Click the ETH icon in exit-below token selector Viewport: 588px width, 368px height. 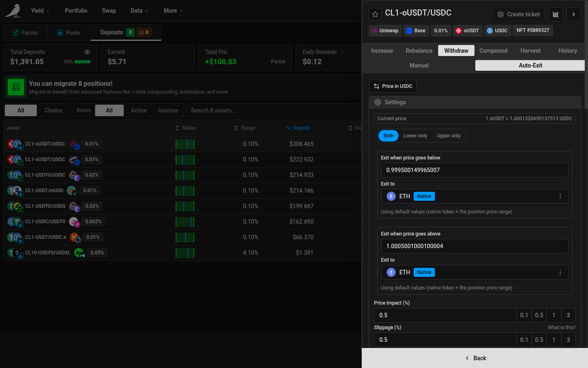(391, 196)
